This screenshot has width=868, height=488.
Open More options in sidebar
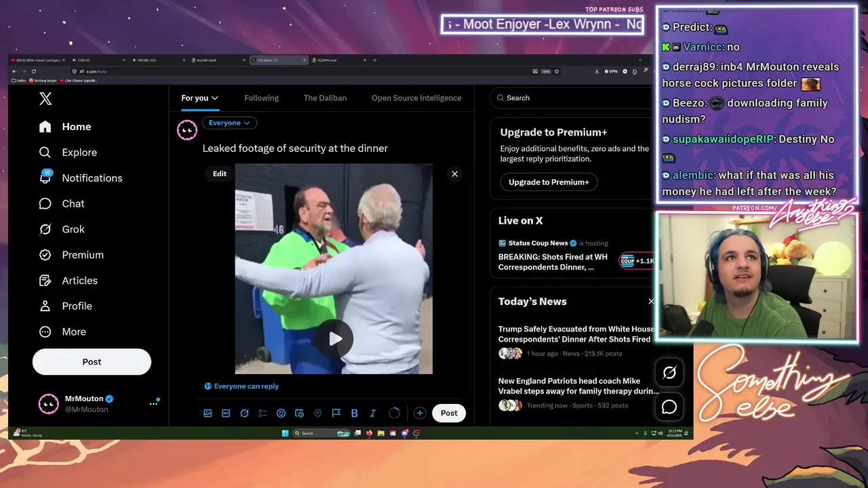63,332
